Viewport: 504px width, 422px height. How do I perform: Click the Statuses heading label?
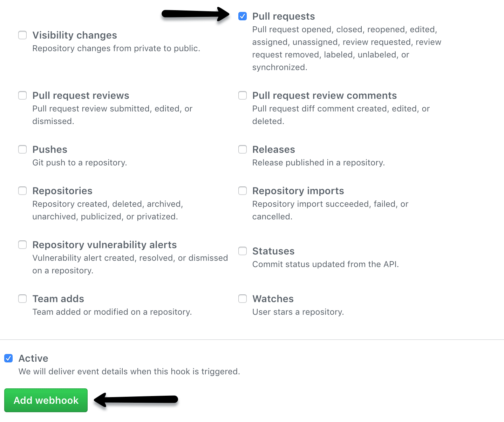point(273,251)
